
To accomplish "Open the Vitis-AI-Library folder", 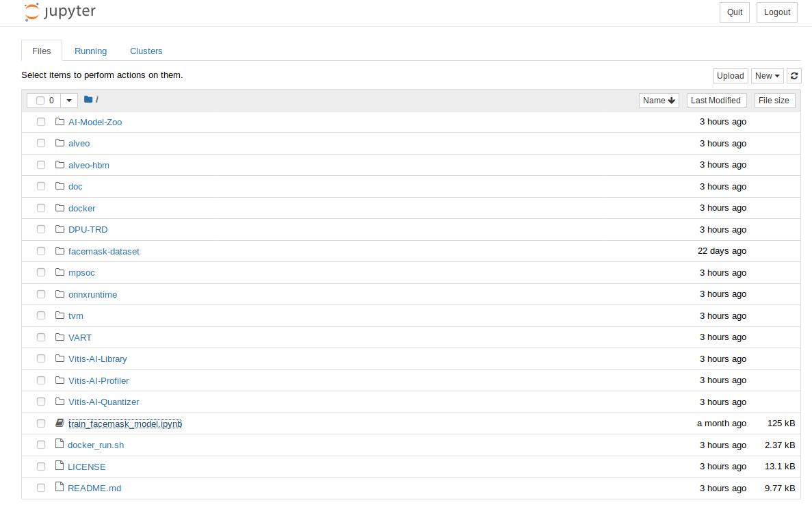I will point(97,359).
